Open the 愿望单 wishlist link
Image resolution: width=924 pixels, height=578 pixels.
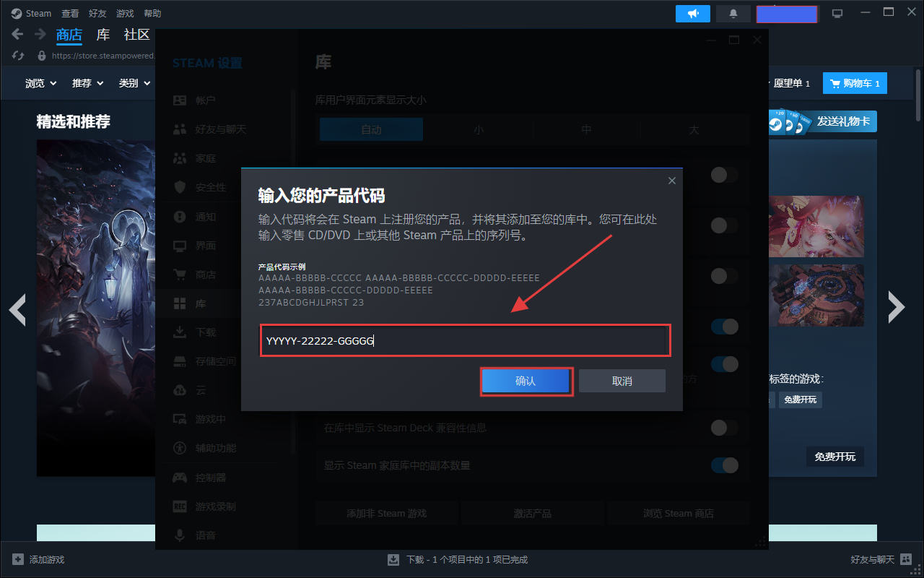(791, 84)
